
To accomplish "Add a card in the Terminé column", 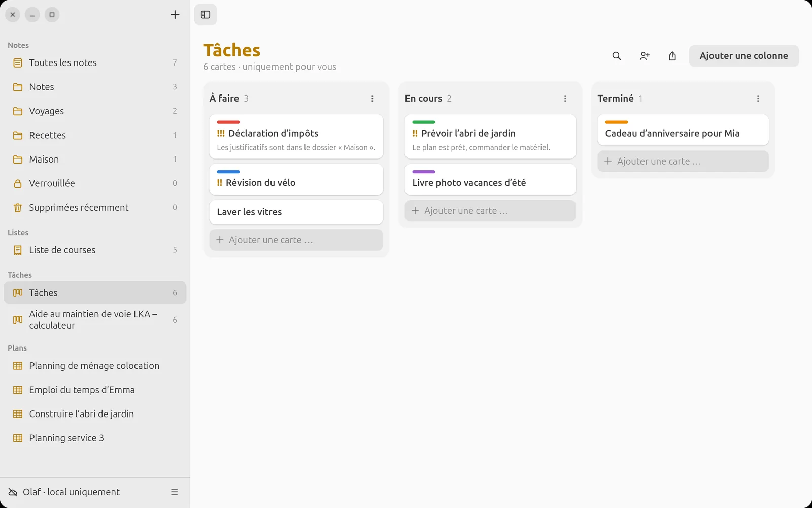I will (x=683, y=161).
